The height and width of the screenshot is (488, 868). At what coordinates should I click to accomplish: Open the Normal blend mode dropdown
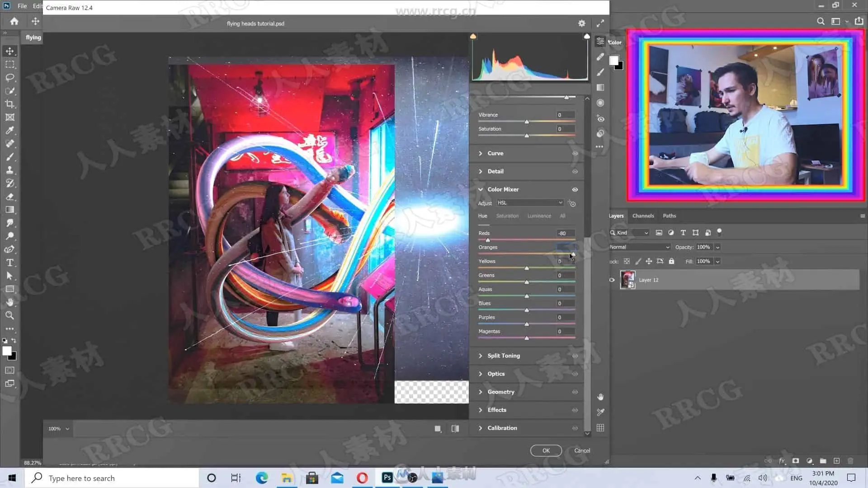pos(639,247)
